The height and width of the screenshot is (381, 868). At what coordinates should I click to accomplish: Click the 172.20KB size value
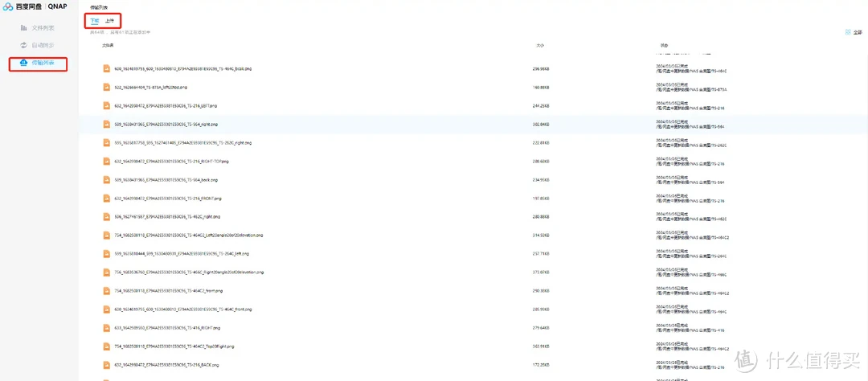[x=540, y=365]
